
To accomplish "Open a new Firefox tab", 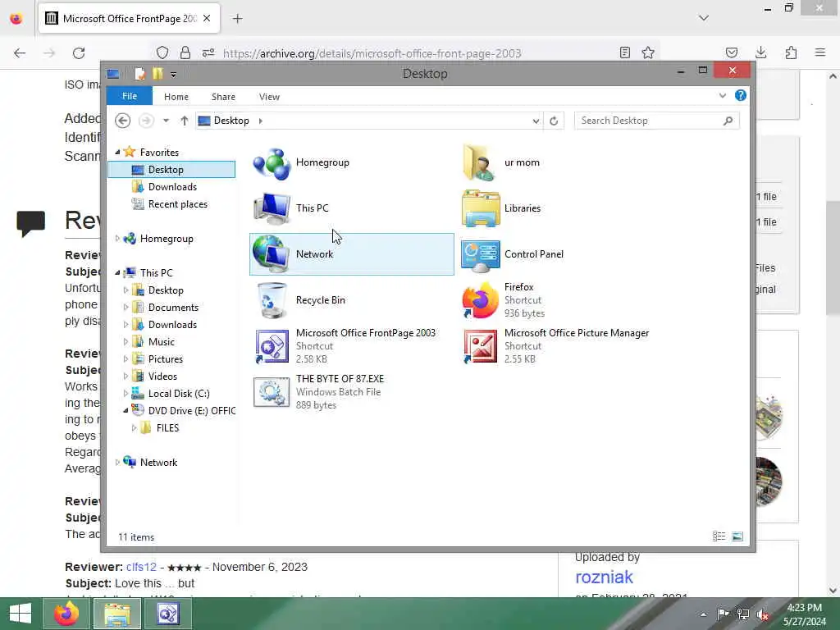I will [237, 19].
